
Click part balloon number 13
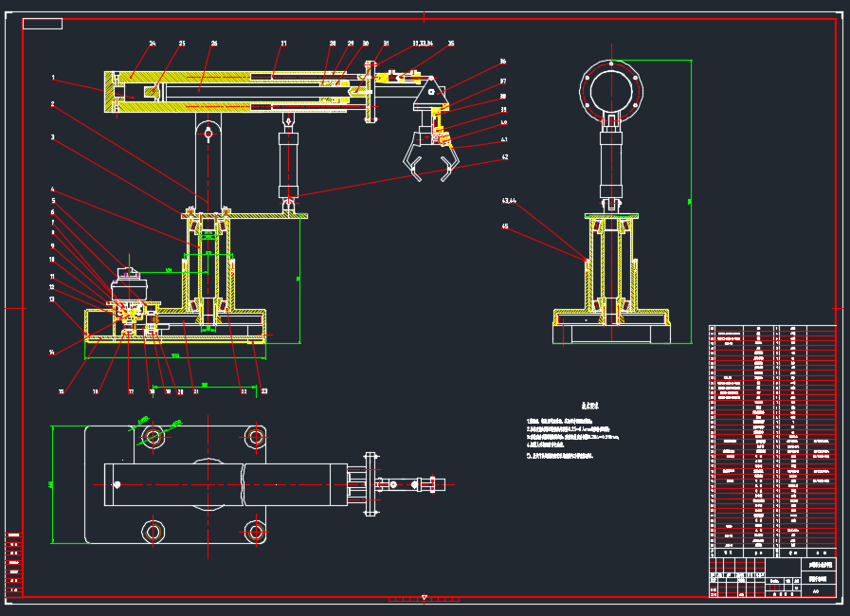pyautogui.click(x=52, y=299)
